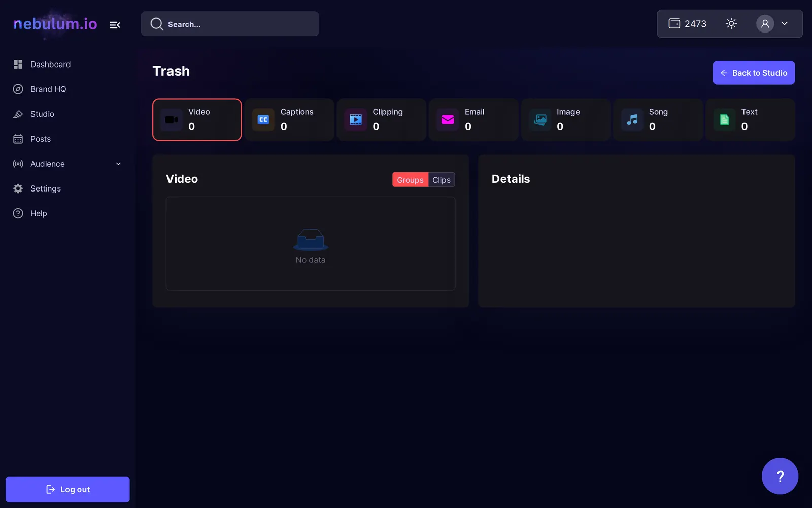Open the floating help question button
This screenshot has height=508, width=812.
click(780, 476)
